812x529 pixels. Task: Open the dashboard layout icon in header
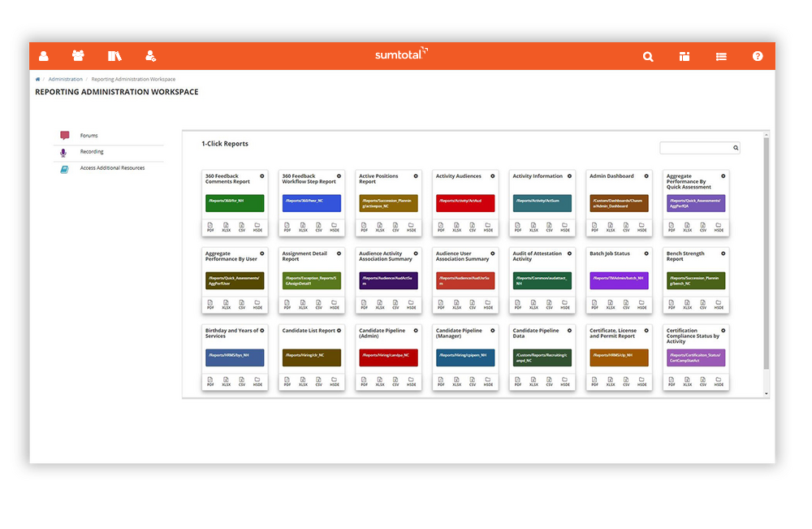[684, 56]
